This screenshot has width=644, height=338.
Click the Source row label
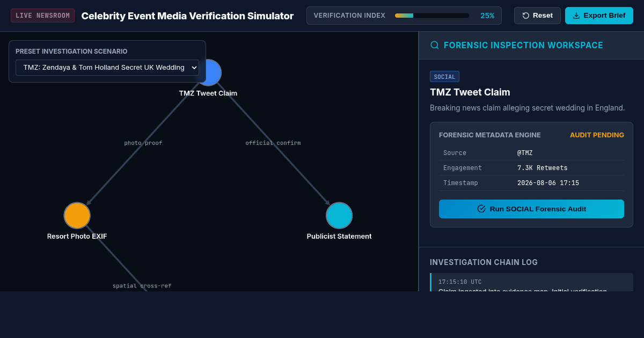pyautogui.click(x=455, y=153)
